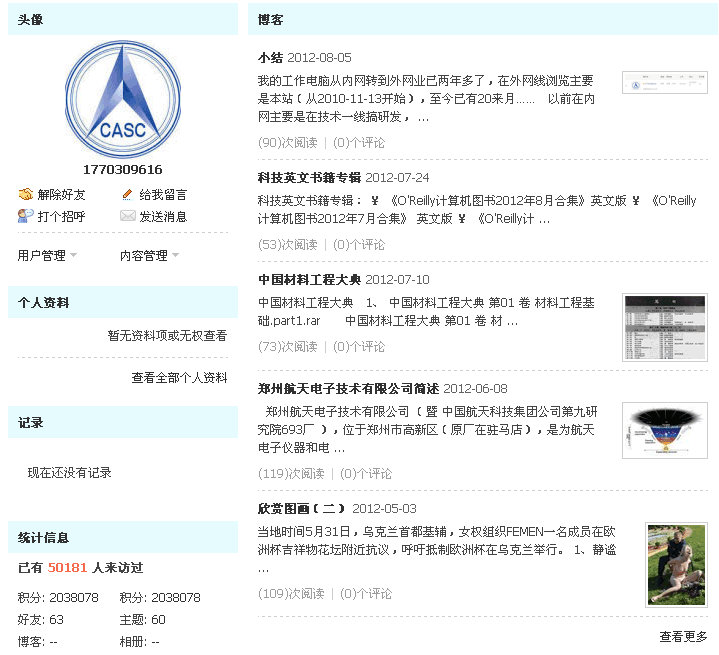Click 查看更多 to see more blogs

coord(683,637)
